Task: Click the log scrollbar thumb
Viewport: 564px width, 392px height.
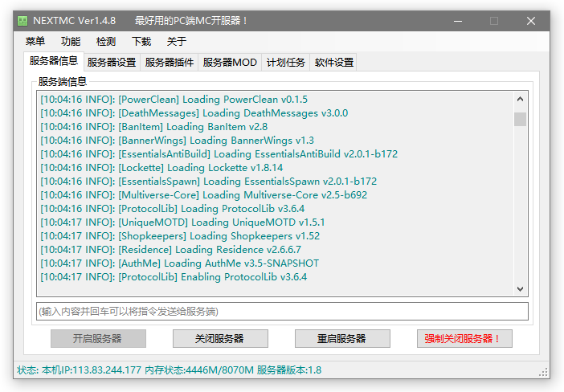Action: 520,119
